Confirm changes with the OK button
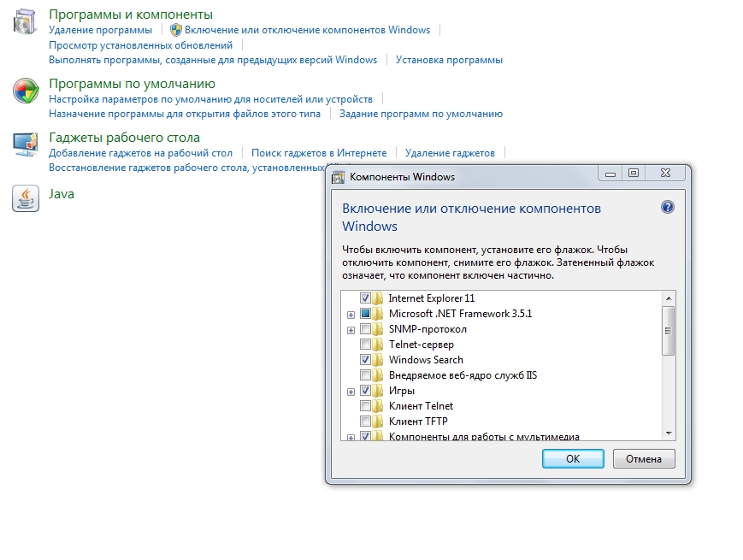 pyautogui.click(x=573, y=458)
